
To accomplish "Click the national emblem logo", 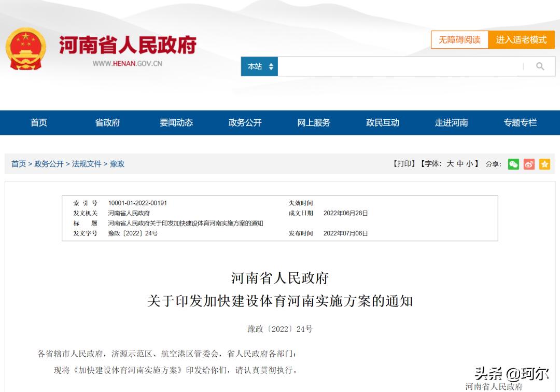I will 26,49.
